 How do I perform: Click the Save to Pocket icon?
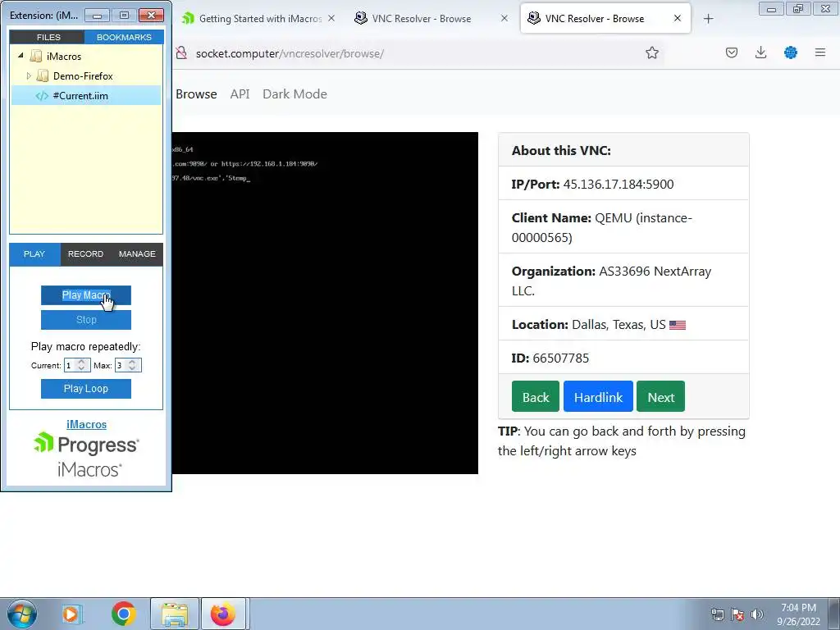pos(732,52)
